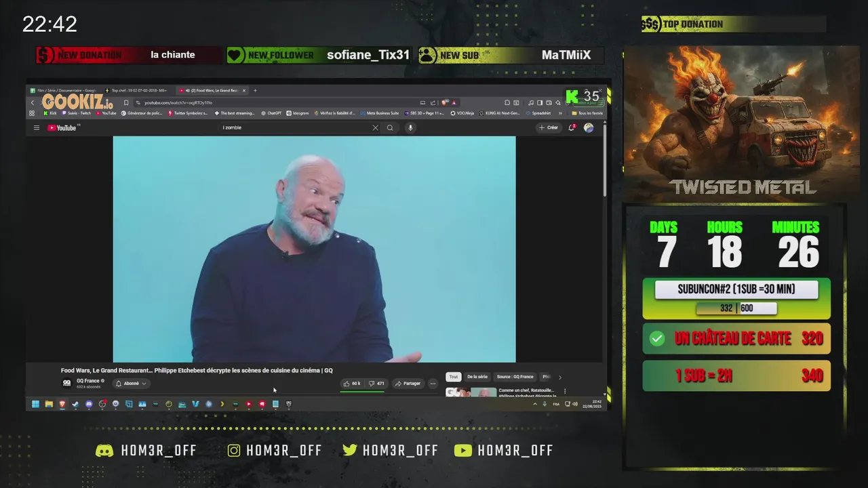Image resolution: width=868 pixels, height=488 pixels.
Task: Switch to the 'Top chef : S9 E2' tab
Action: pos(138,90)
